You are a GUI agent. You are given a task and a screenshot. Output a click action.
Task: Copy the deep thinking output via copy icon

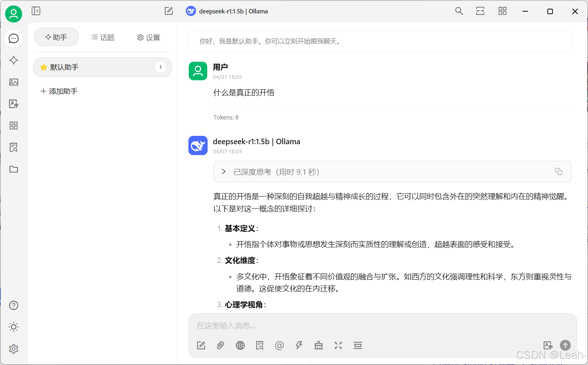click(559, 171)
